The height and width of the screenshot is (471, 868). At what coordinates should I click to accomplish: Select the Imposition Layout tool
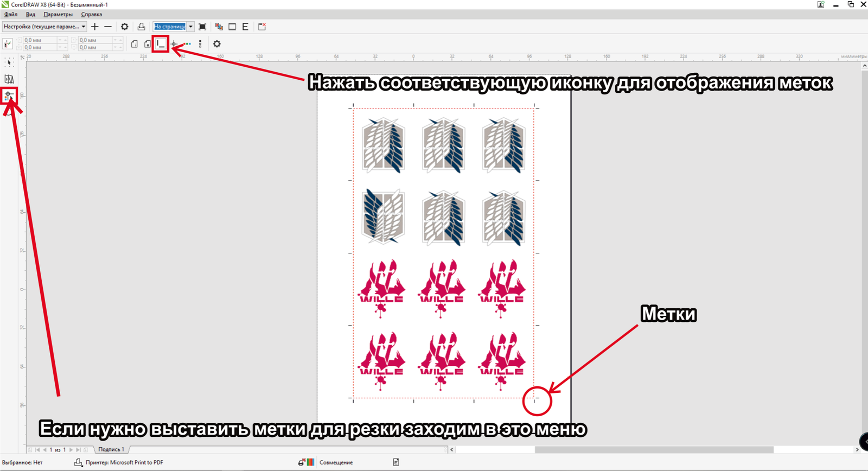click(x=9, y=79)
